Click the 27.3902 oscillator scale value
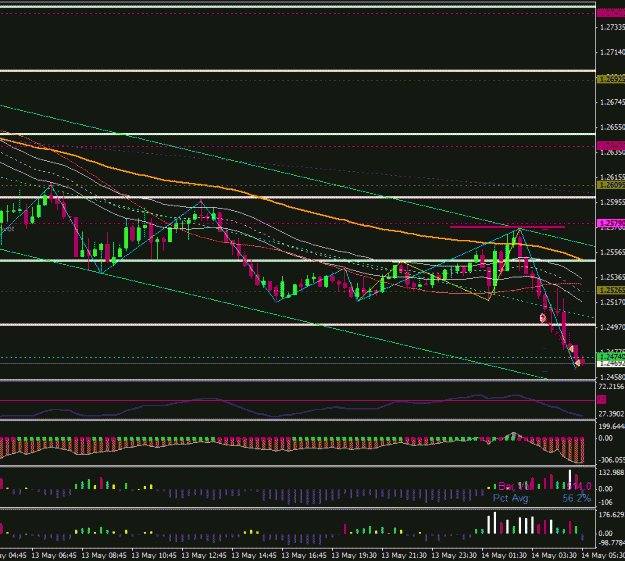 pyautogui.click(x=611, y=415)
